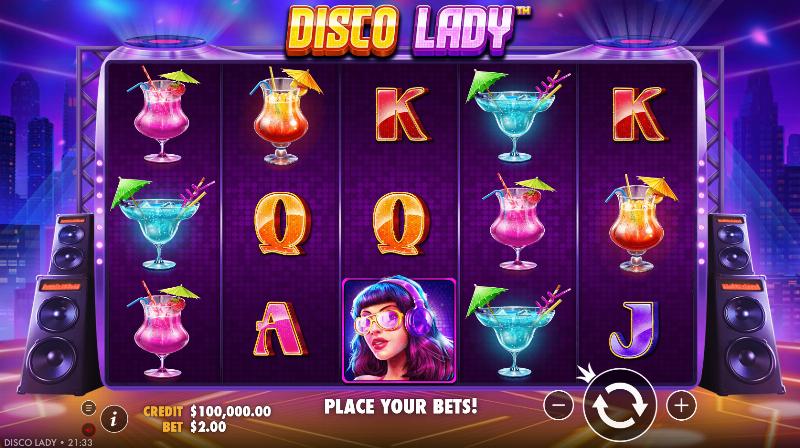Screen dimensions: 800x448
Task: Click the K symbol on middle reel
Action: [402, 114]
